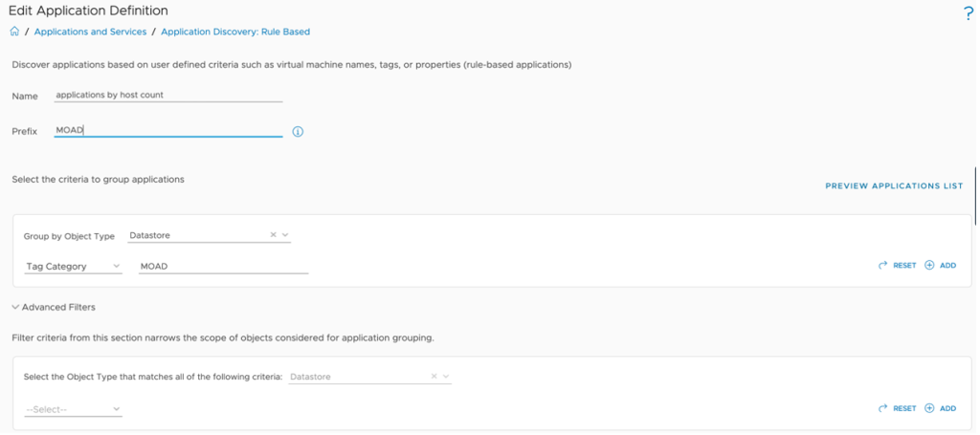Click the info icon beside Prefix
Image resolution: width=980 pixels, height=435 pixels.
pyautogui.click(x=298, y=132)
